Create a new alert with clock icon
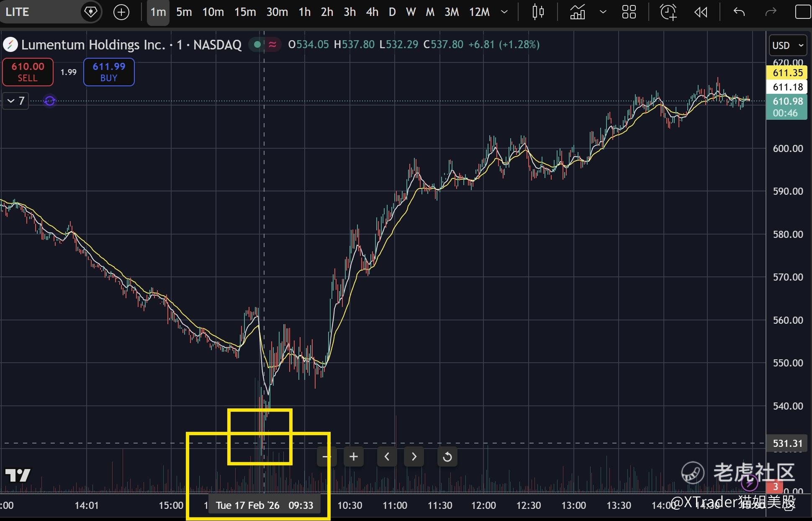The width and height of the screenshot is (812, 521). click(668, 12)
